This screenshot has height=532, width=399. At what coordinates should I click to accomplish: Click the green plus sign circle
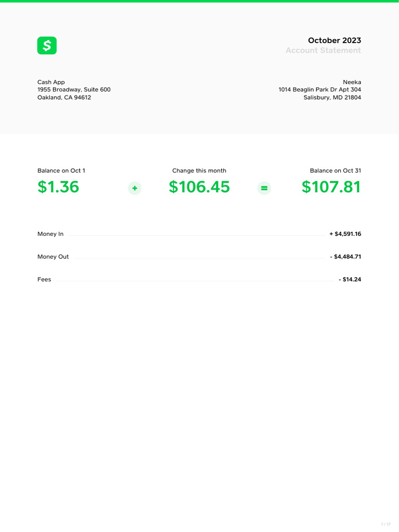point(135,188)
